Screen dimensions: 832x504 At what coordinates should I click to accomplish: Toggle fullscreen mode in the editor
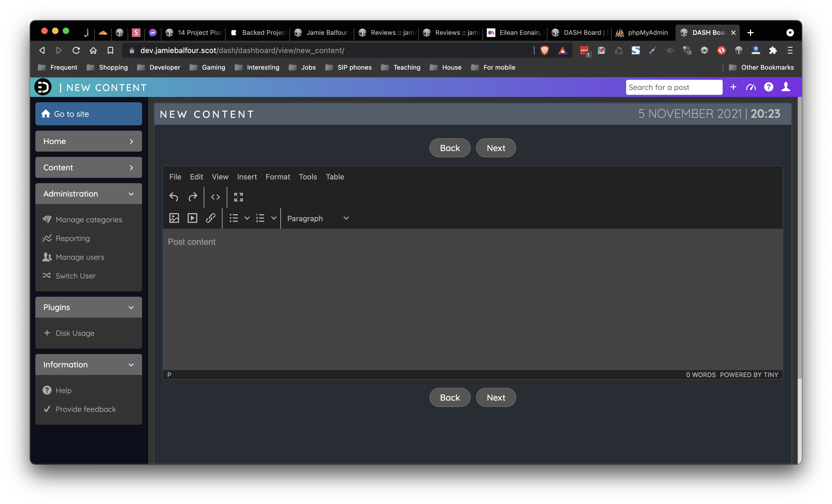(238, 197)
